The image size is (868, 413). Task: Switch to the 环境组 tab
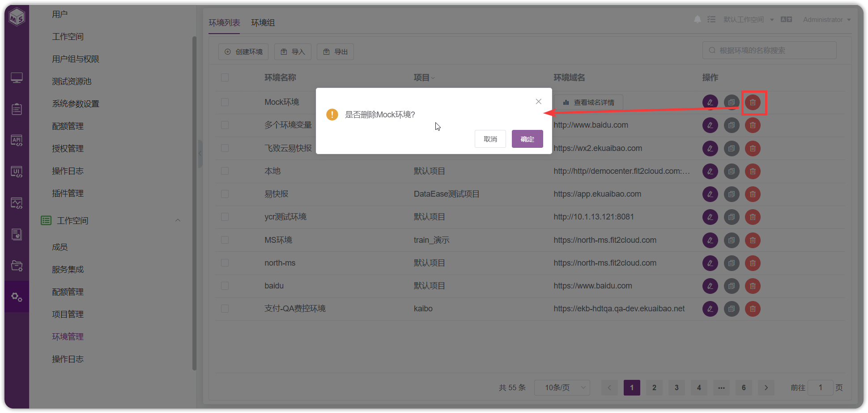coord(263,23)
